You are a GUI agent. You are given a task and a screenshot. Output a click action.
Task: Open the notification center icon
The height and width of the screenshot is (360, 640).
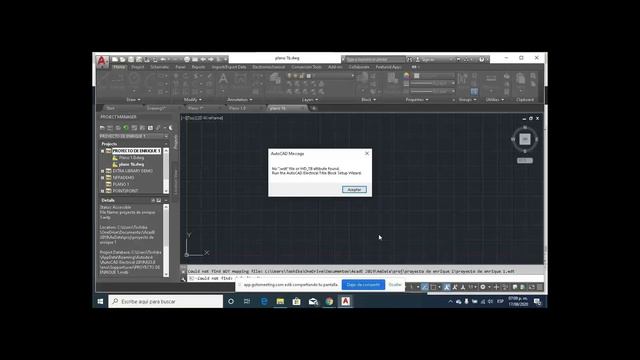click(538, 301)
